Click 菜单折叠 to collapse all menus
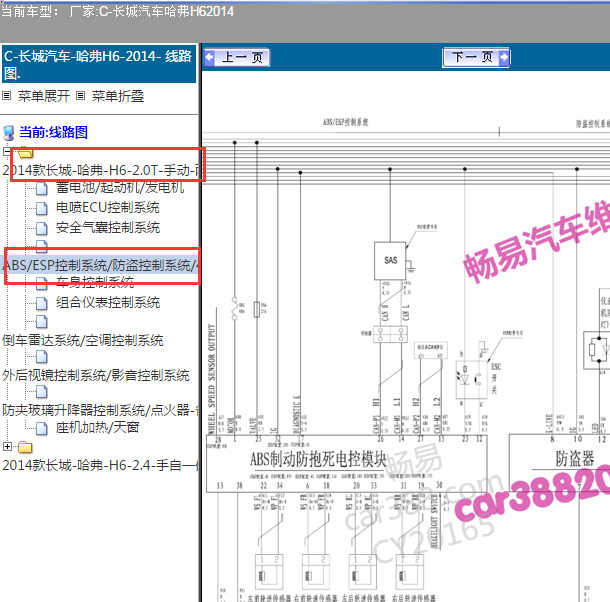 [118, 96]
